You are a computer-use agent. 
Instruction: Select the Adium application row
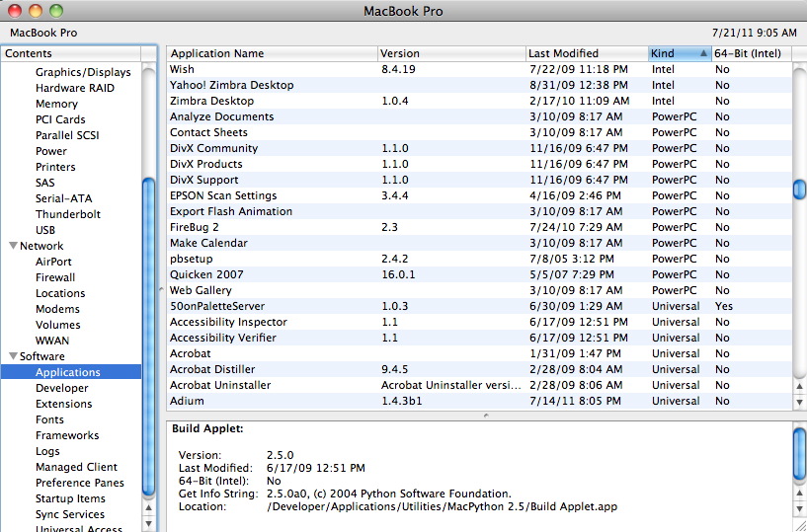[479, 401]
